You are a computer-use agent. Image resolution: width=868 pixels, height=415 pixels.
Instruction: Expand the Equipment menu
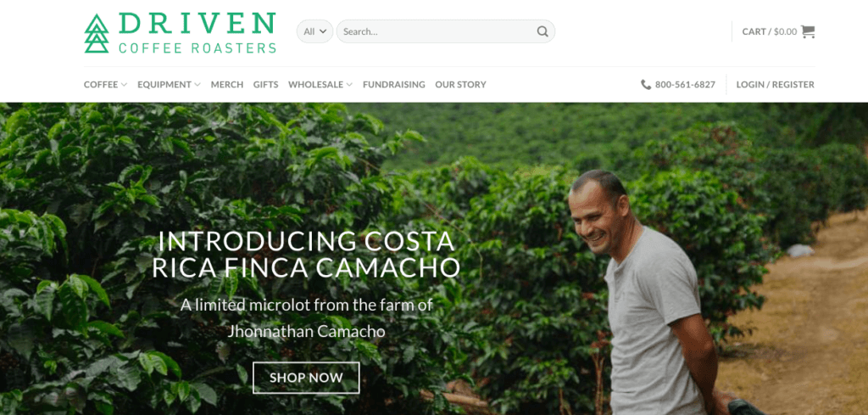click(169, 85)
